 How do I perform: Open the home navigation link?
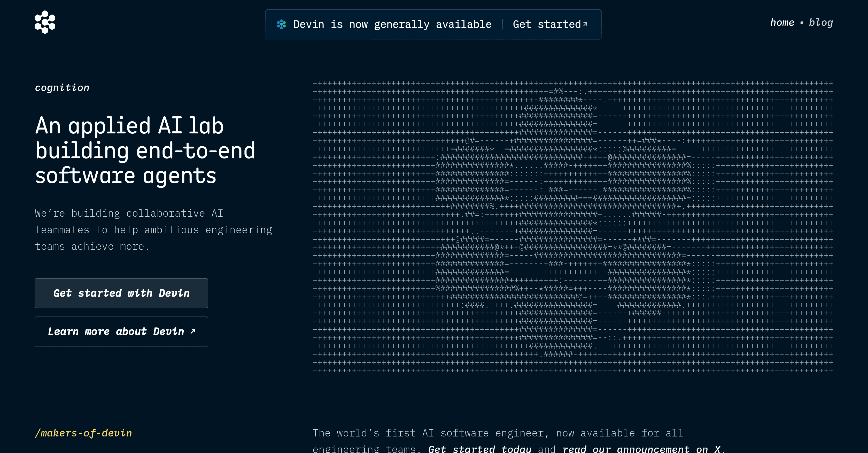tap(782, 22)
